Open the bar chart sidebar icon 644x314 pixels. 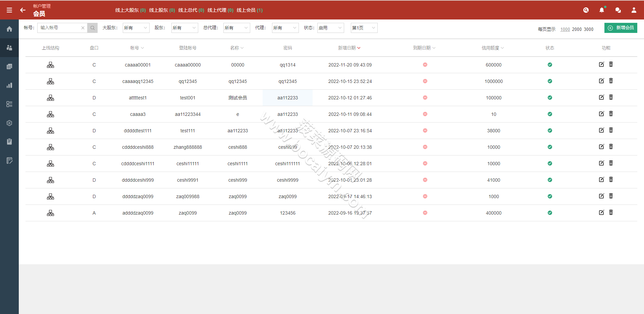tap(9, 85)
